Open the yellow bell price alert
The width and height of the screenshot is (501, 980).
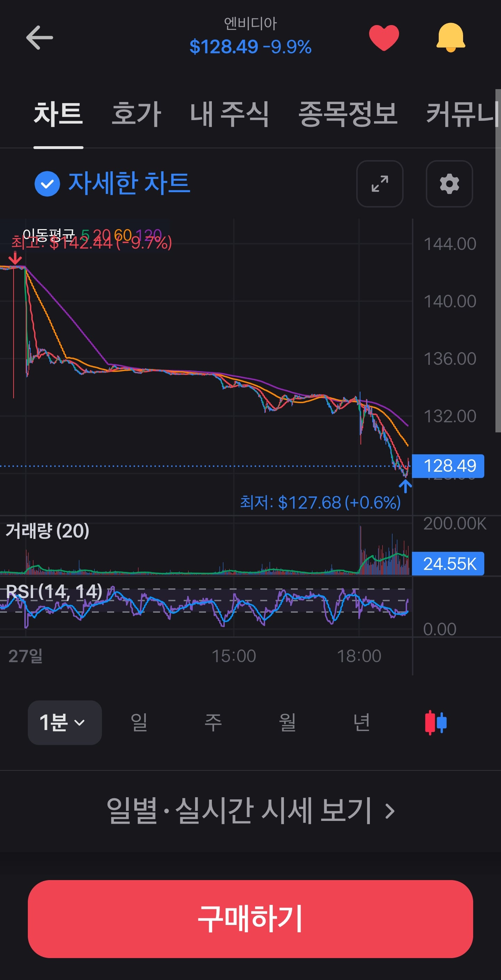pyautogui.click(x=451, y=37)
